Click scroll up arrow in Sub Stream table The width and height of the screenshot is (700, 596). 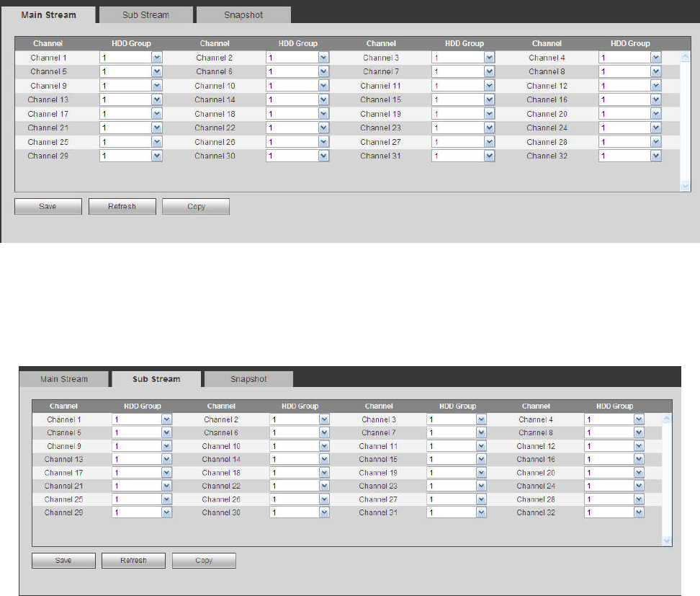click(x=667, y=419)
